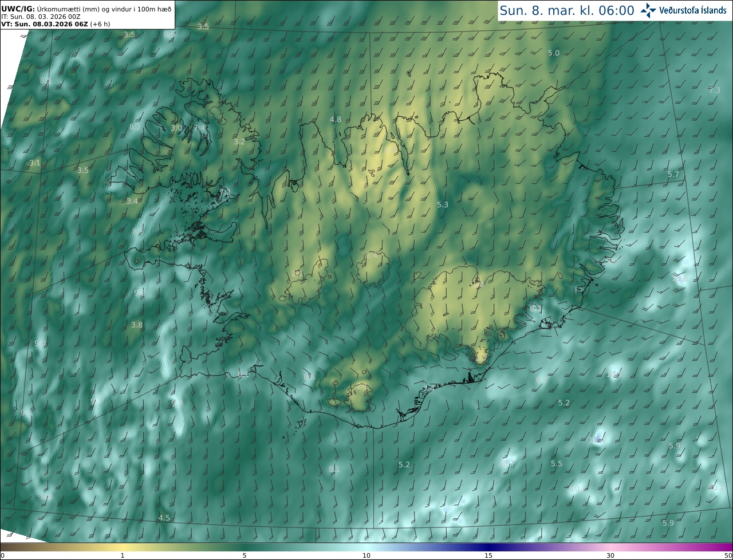733x560 pixels.
Task: Click the '3.4' value on the map
Action: point(132,201)
